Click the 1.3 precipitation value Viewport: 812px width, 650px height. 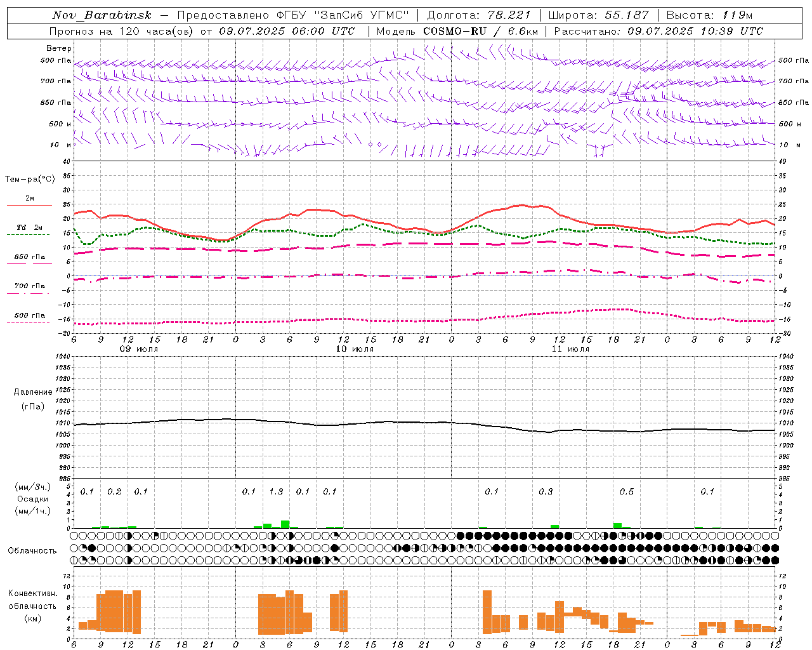click(276, 491)
